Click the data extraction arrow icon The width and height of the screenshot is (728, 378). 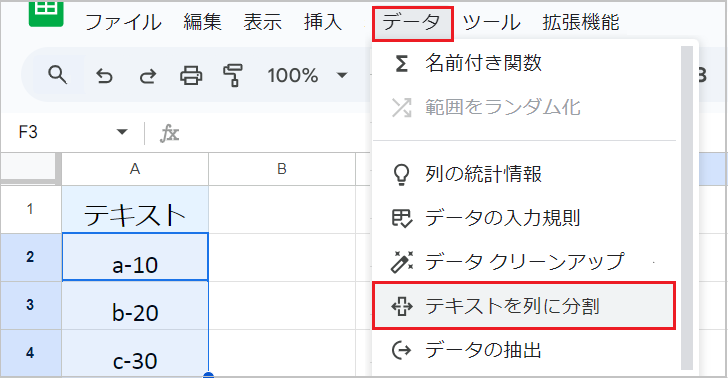[x=402, y=351]
